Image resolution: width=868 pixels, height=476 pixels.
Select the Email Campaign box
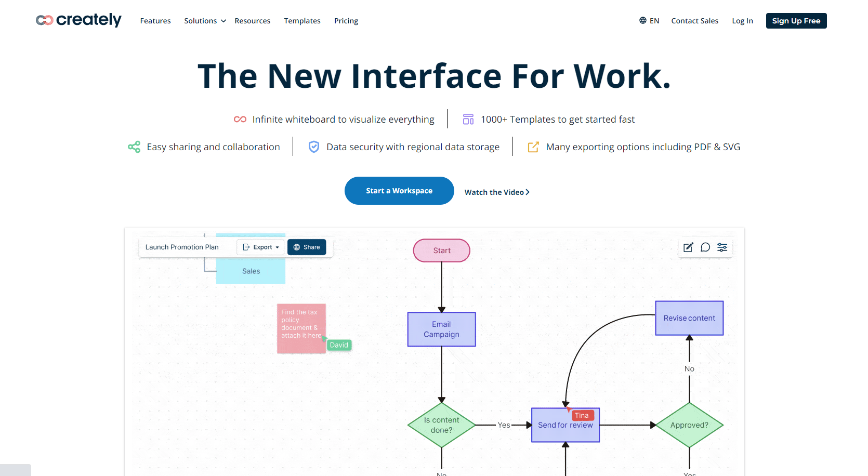coord(442,329)
